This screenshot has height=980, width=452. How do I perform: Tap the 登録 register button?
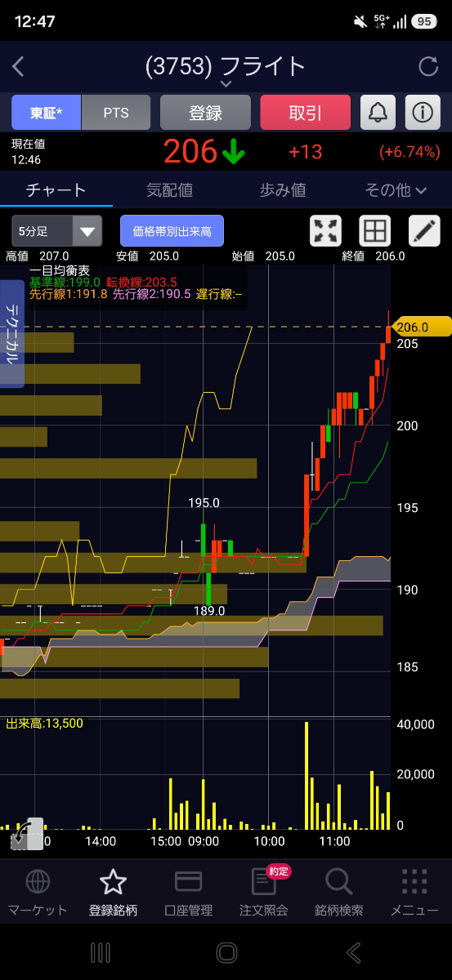(205, 113)
